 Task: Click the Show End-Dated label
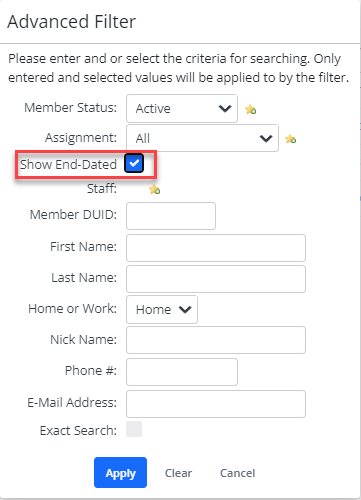tap(68, 164)
